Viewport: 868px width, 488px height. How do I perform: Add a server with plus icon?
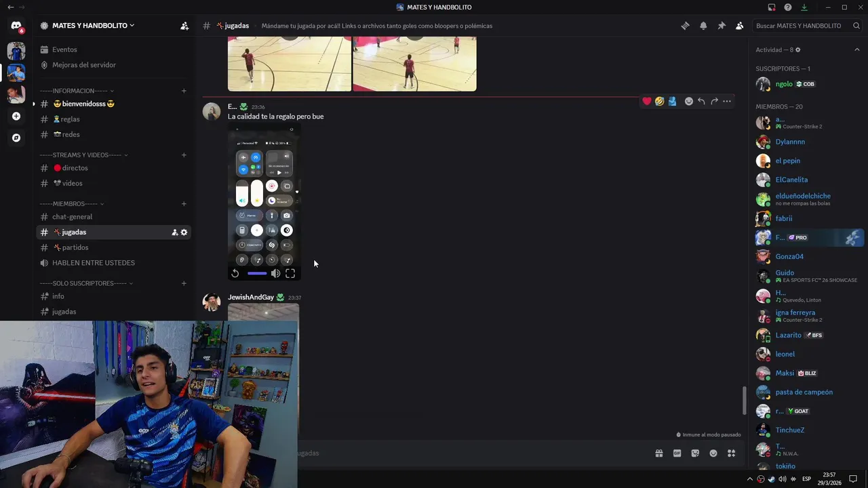coord(16,116)
